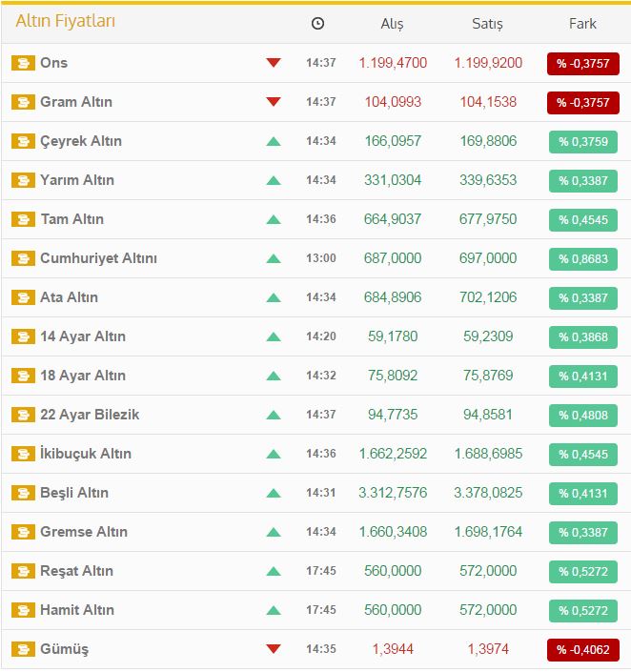631x672 pixels.
Task: Click the red % -0,3757 badge for Ons
Action: pos(583,64)
